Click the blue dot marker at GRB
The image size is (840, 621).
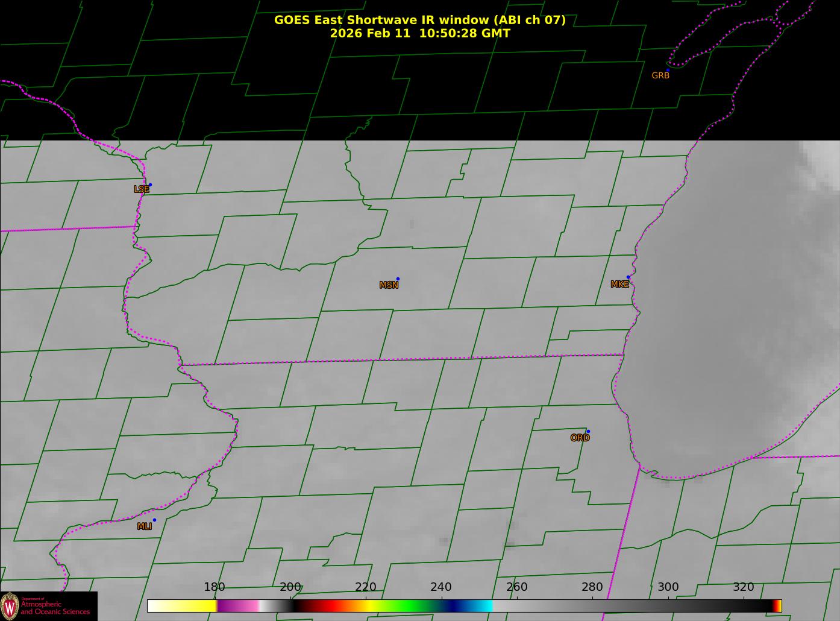pos(668,70)
